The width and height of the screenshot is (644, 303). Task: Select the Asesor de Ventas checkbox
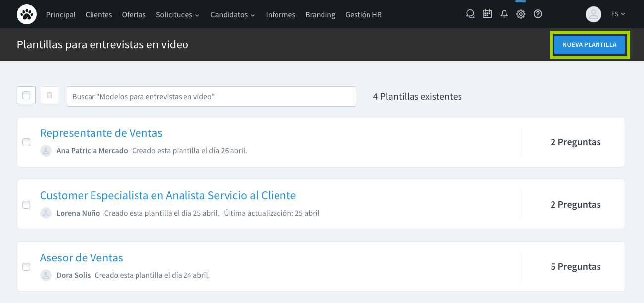26,267
